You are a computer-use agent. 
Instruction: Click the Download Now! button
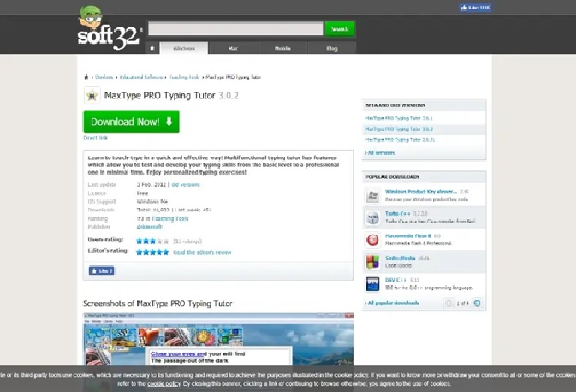(131, 122)
